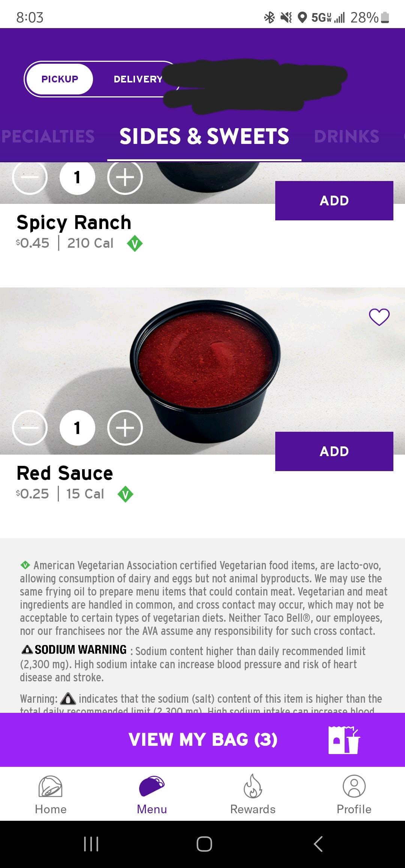The width and height of the screenshot is (405, 868).
Task: Switch to the Specialties tab
Action: [48, 136]
